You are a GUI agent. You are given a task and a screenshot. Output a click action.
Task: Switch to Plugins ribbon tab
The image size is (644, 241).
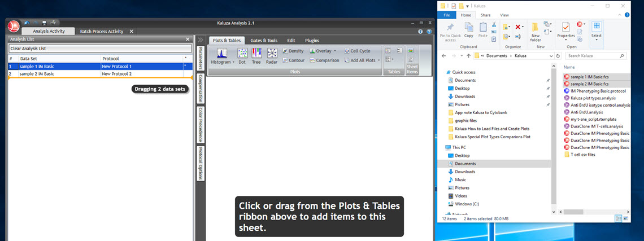pos(312,41)
